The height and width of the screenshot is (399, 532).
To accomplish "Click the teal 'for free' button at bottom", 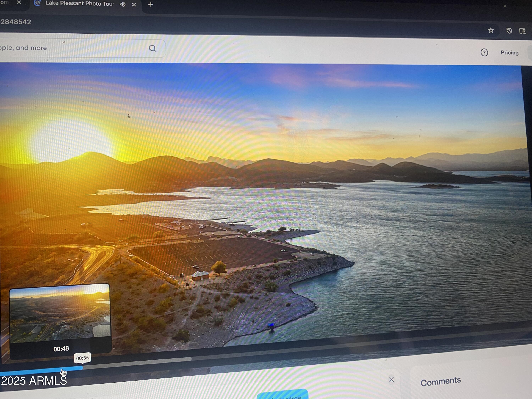I will [x=283, y=396].
